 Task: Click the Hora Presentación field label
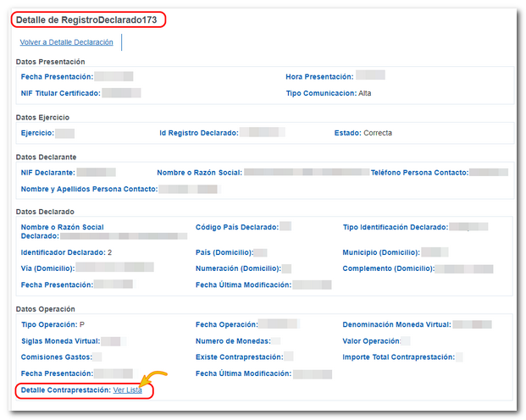pos(318,77)
